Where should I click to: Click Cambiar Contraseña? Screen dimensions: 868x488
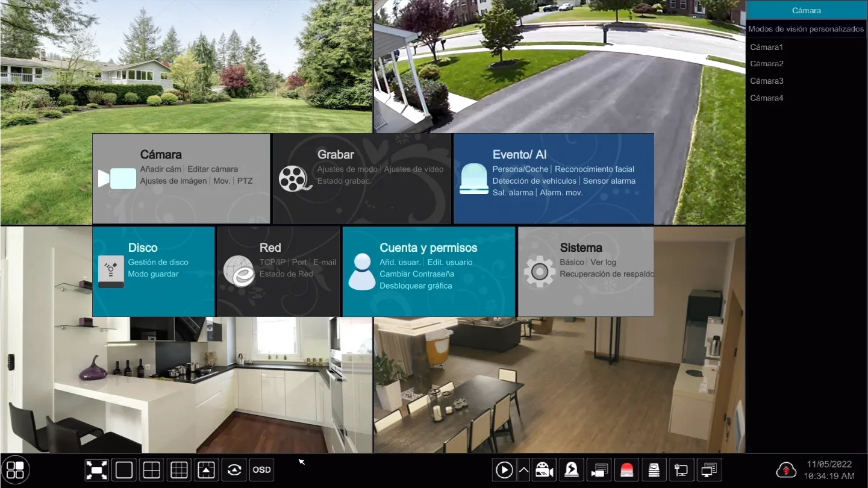pos(417,274)
